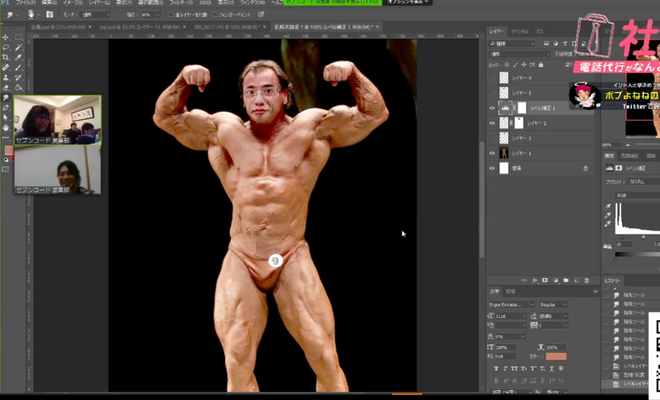Select the Lasso tool
This screenshot has height=400, width=660.
[x=6, y=48]
